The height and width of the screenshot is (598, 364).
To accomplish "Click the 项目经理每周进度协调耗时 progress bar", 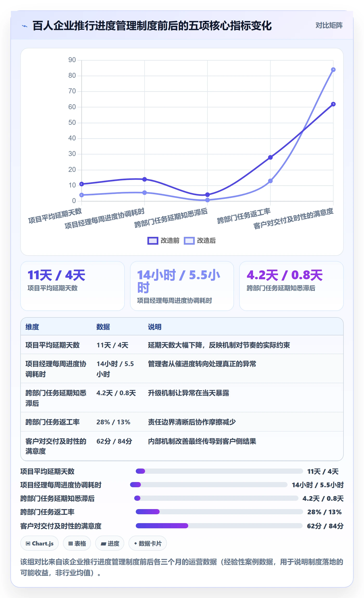I will click(x=209, y=485).
